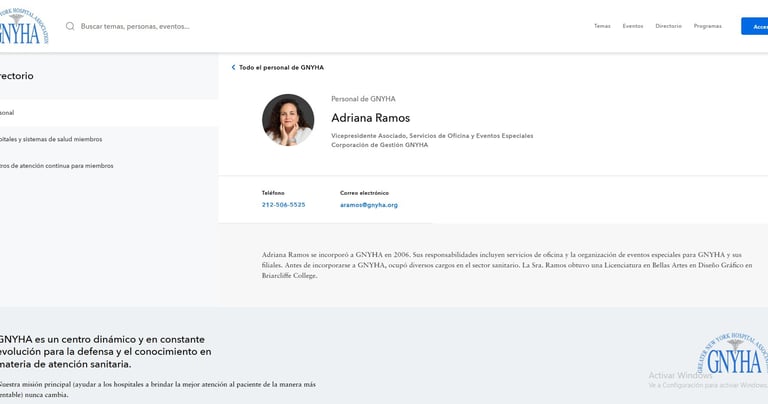This screenshot has height=404, width=768.
Task: Click the blue Acceso button
Action: tap(754, 26)
